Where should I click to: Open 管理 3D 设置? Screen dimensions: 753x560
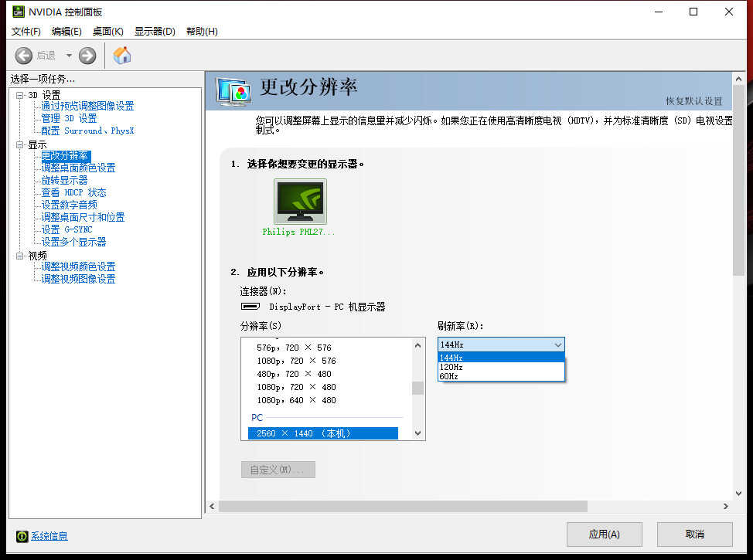(x=69, y=118)
